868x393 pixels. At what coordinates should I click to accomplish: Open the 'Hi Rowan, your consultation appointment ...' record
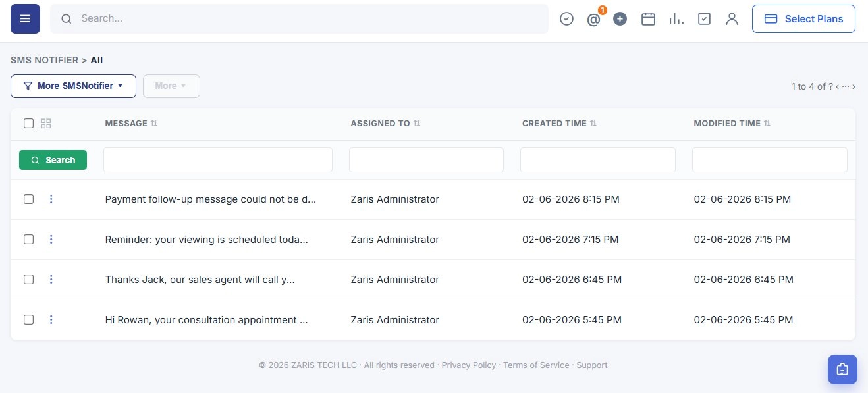[207, 320]
